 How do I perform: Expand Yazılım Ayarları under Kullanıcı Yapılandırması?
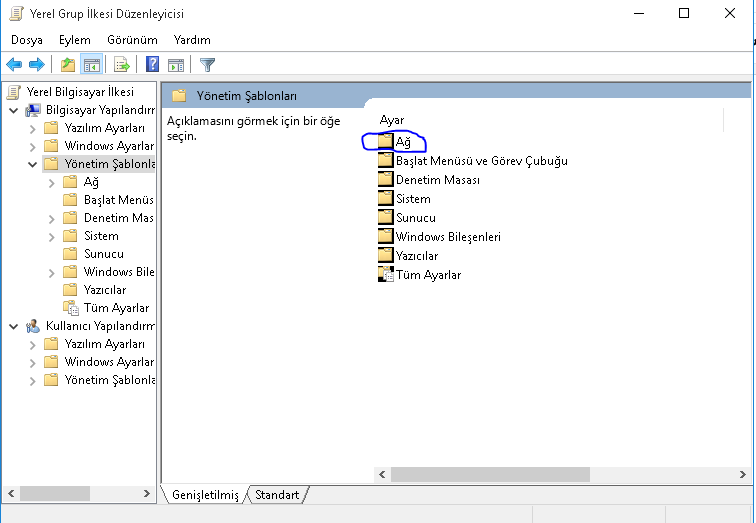click(32, 345)
